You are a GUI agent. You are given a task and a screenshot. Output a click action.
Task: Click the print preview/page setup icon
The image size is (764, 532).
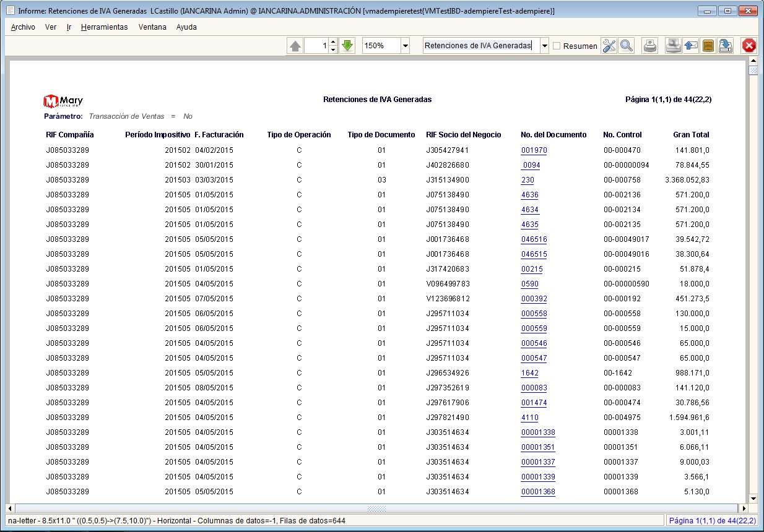tap(673, 46)
